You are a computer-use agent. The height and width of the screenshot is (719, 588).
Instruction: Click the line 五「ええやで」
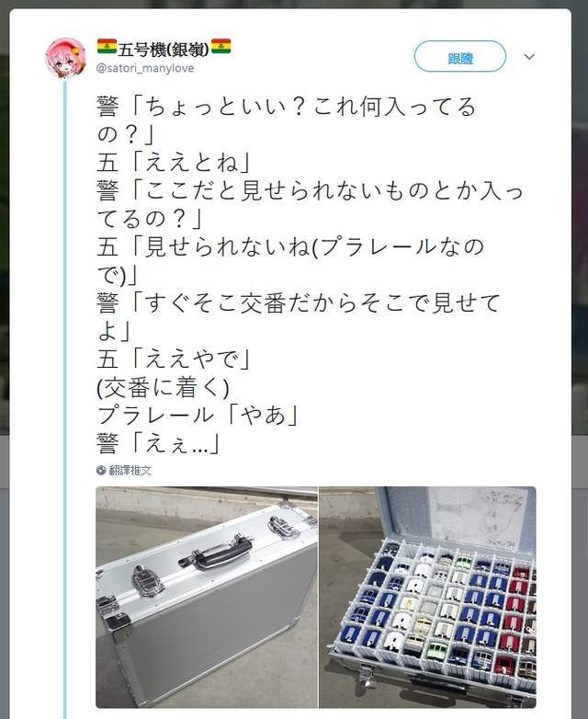(x=174, y=359)
